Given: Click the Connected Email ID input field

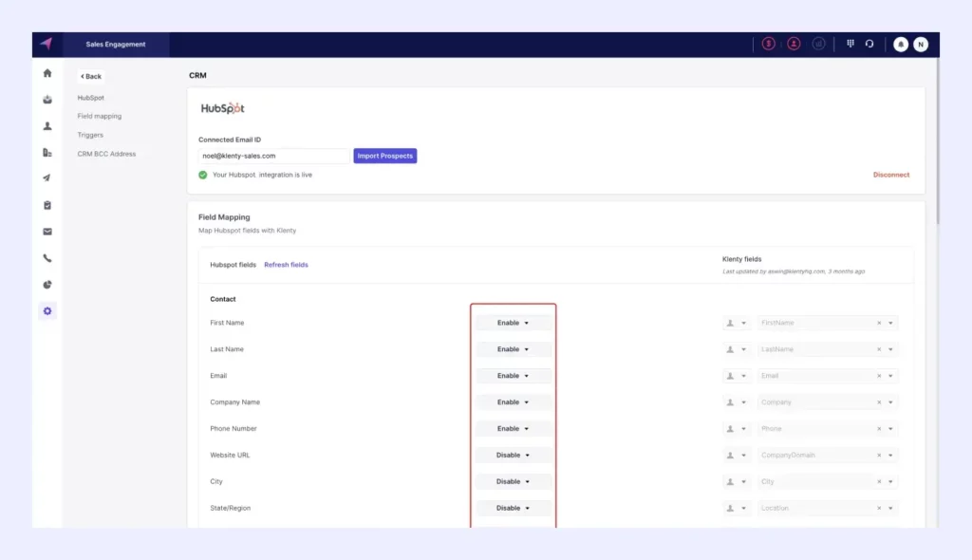Looking at the screenshot, I should click(273, 156).
